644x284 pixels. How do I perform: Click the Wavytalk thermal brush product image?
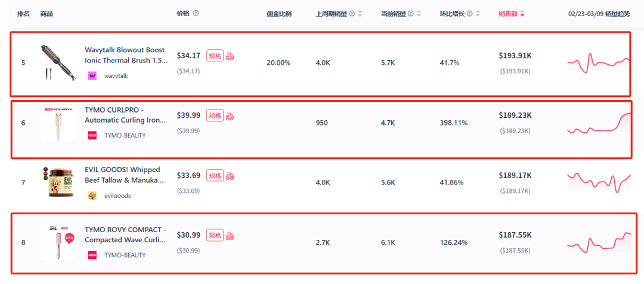click(58, 63)
